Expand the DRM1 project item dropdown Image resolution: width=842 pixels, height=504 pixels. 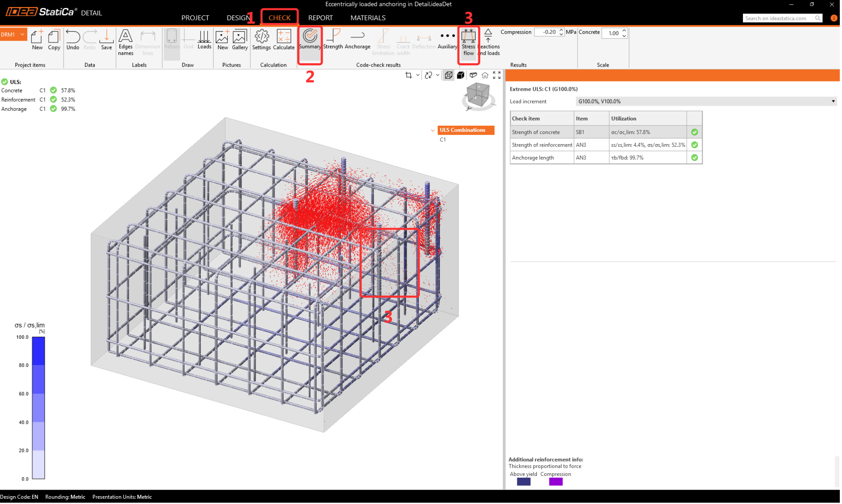(x=22, y=35)
